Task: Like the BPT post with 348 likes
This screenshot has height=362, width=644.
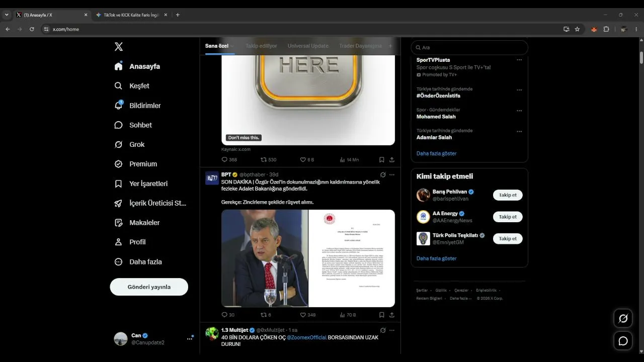Action: [308, 315]
